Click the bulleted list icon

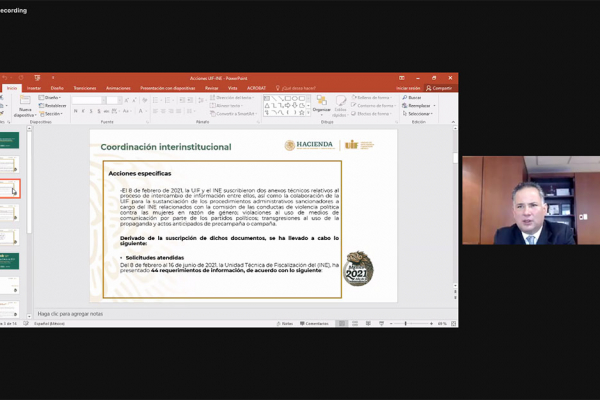(x=155, y=100)
